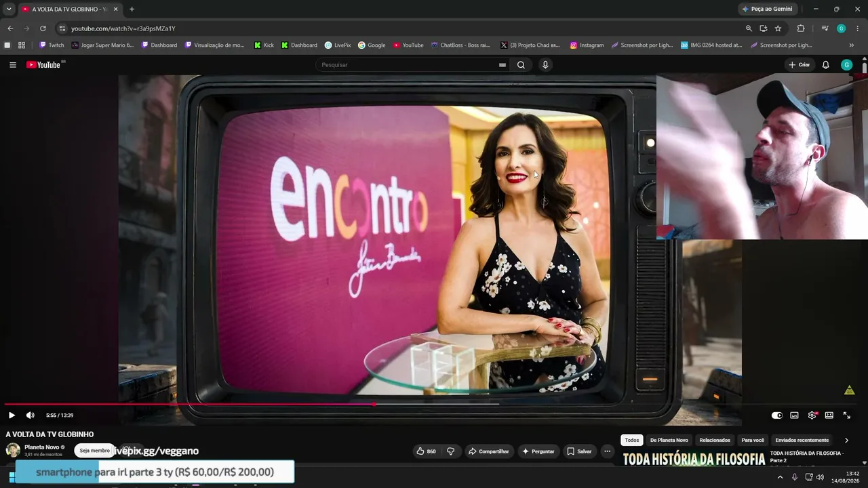
Task: Open the tab search dropdown
Action: 9,9
